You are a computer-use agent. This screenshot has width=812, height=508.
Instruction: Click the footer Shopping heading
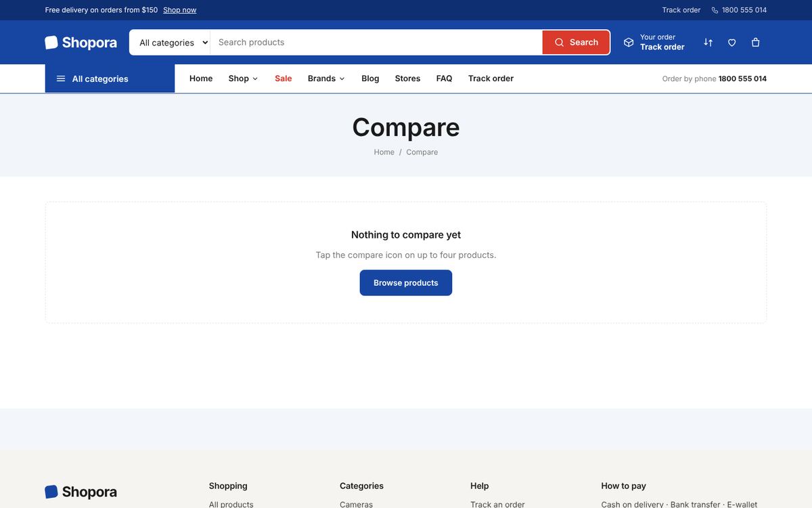pos(228,486)
